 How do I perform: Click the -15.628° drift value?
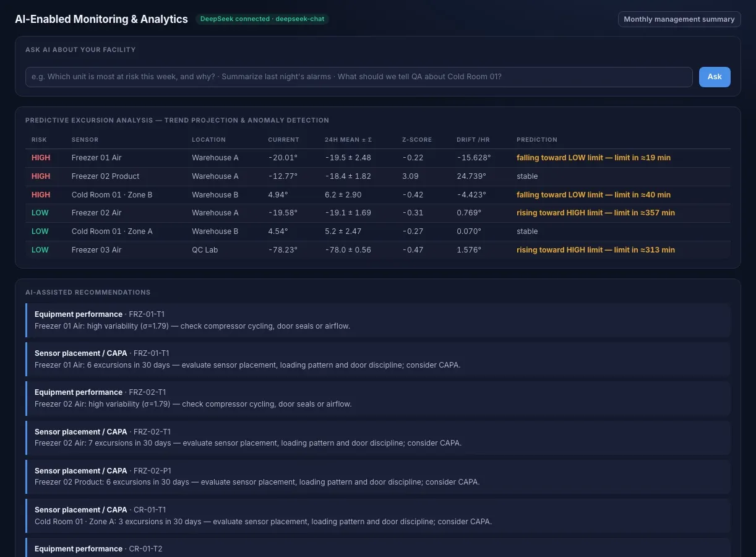[474, 158]
